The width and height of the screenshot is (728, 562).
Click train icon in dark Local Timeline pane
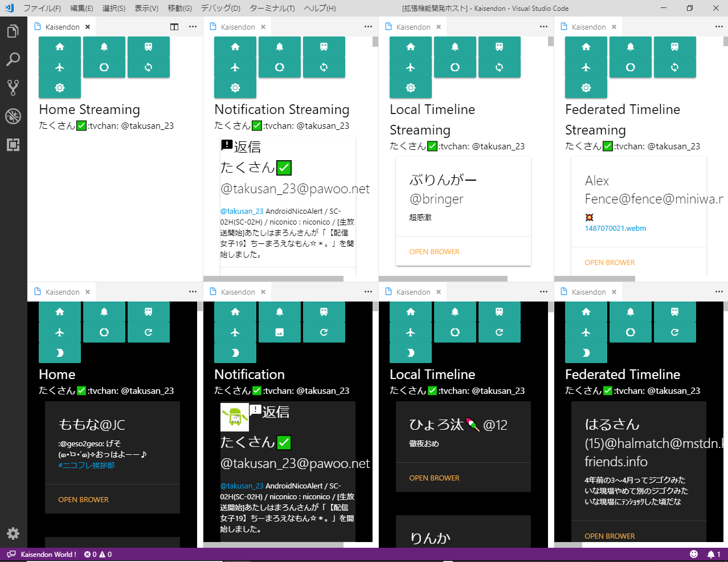point(500,312)
